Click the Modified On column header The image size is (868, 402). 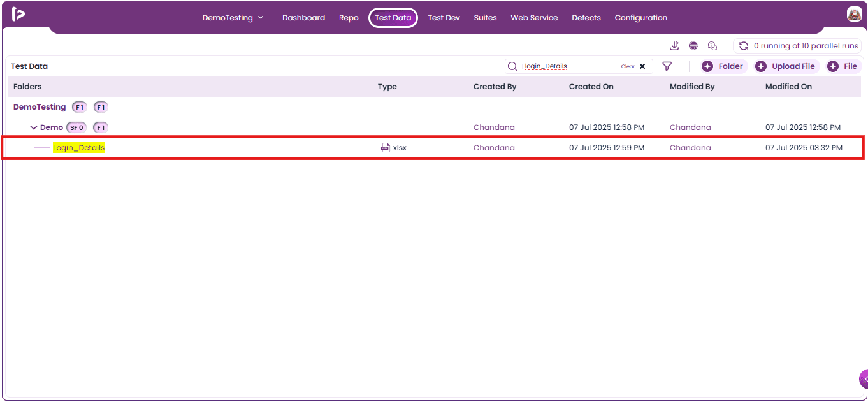[x=788, y=87]
